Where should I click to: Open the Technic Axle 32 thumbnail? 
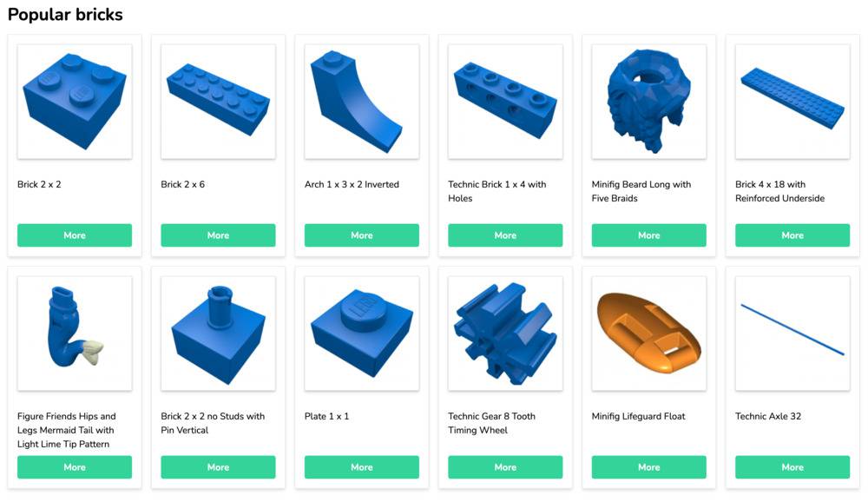[792, 334]
